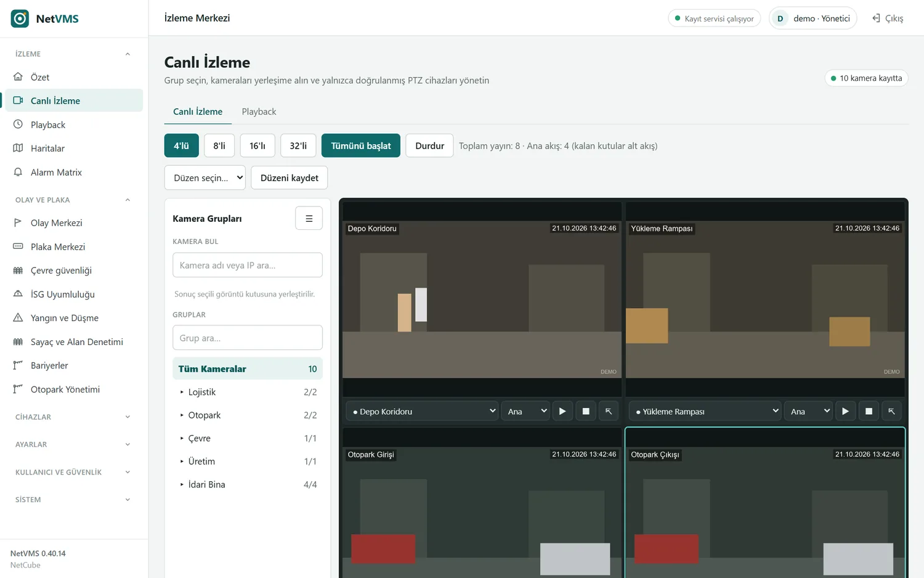Play the Yükleme Rampası stream
924x578 pixels.
pos(845,411)
